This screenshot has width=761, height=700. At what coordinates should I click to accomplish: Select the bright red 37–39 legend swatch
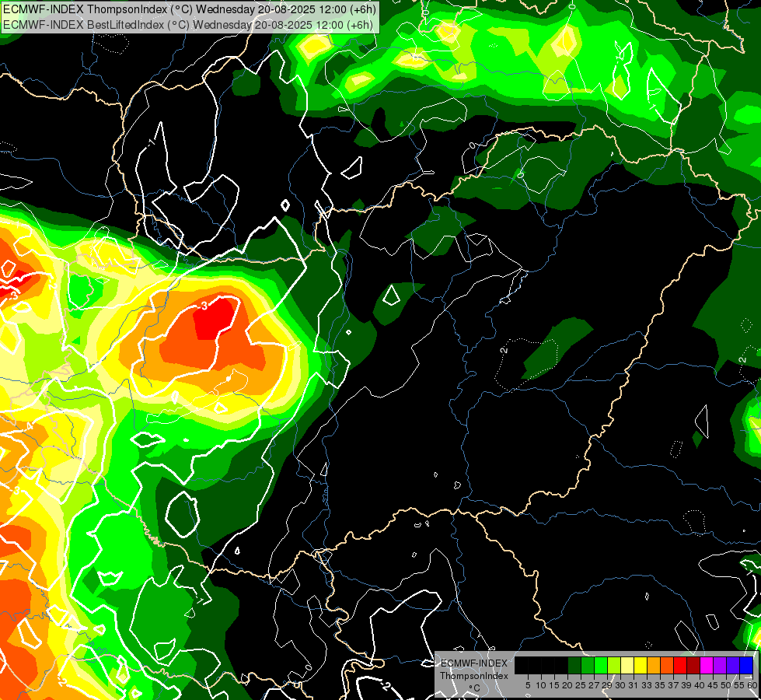[680, 666]
